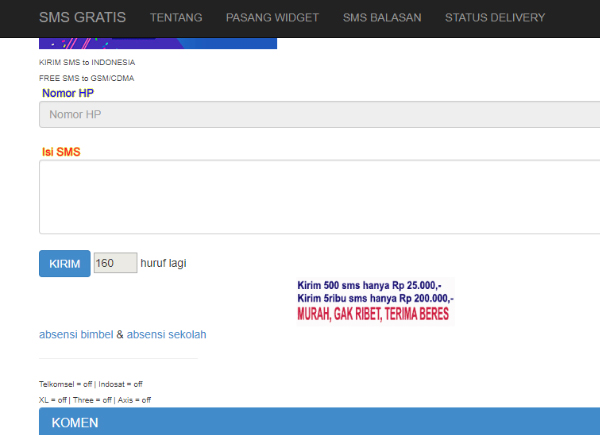Open the SMS BALASAN menu item
The image size is (600, 435).
(x=382, y=18)
